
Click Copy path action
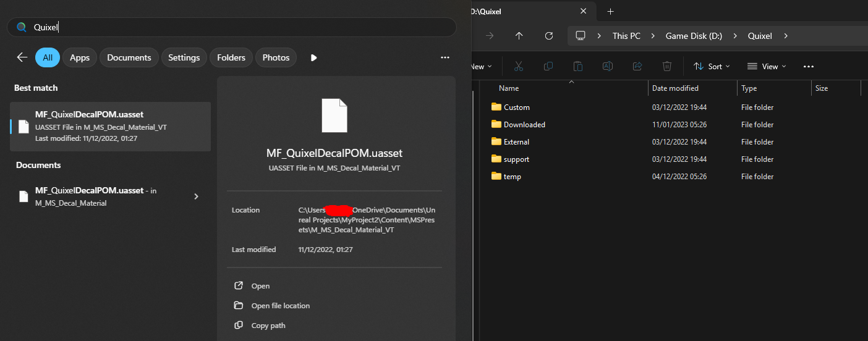[268, 326]
